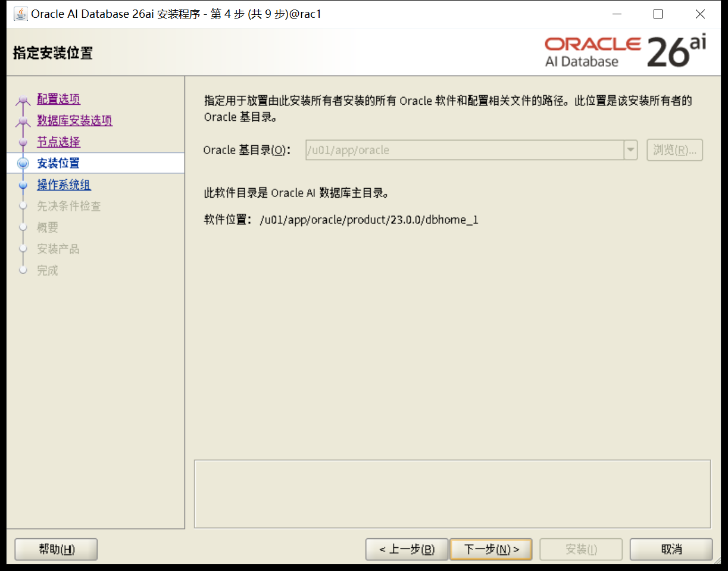Click the 安装产品 step label

pos(58,249)
